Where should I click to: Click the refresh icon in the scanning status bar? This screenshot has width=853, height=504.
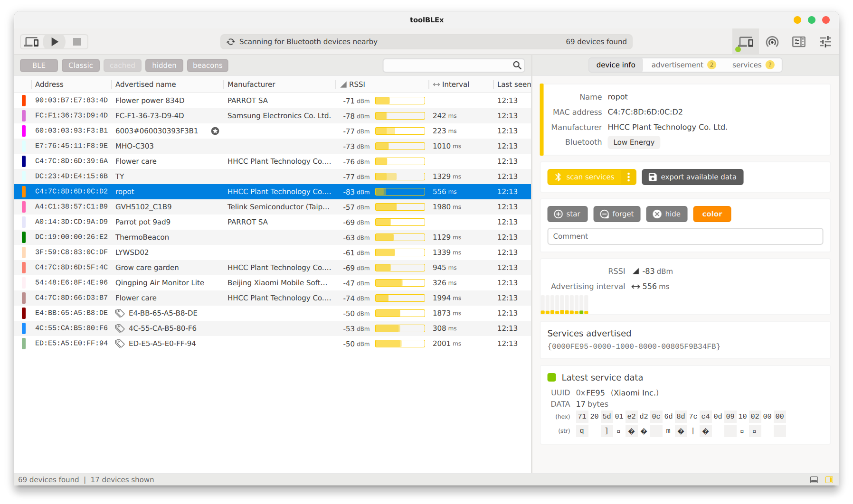[231, 42]
